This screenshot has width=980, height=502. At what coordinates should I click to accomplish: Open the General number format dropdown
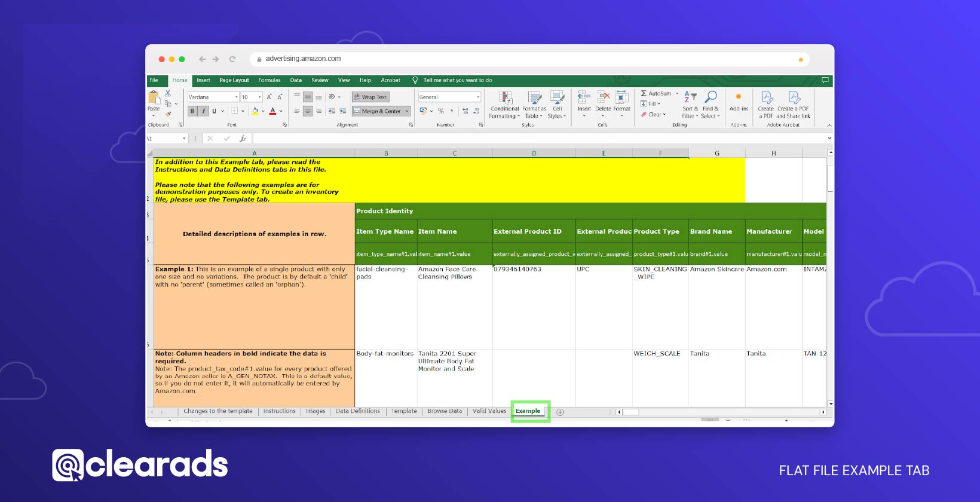pos(478,97)
